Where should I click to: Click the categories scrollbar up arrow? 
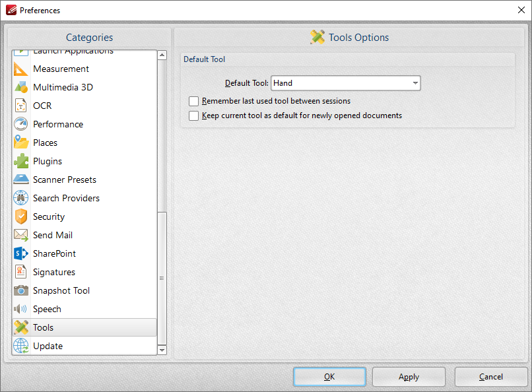[x=162, y=55]
